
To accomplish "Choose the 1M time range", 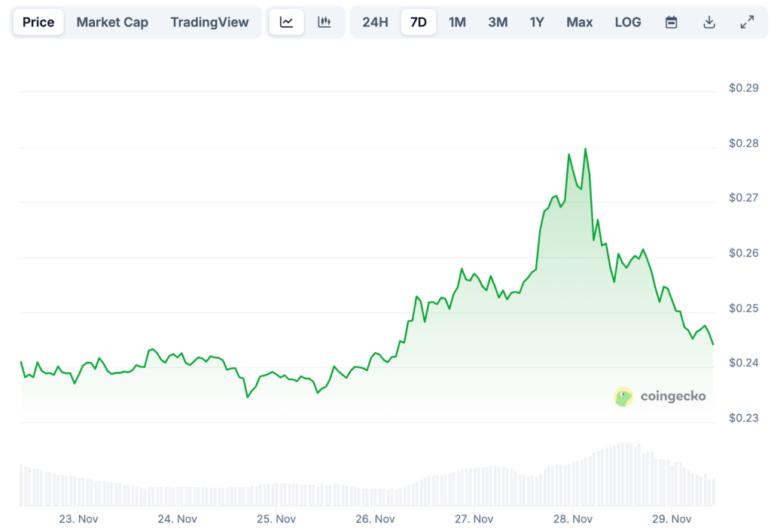I will click(x=457, y=22).
